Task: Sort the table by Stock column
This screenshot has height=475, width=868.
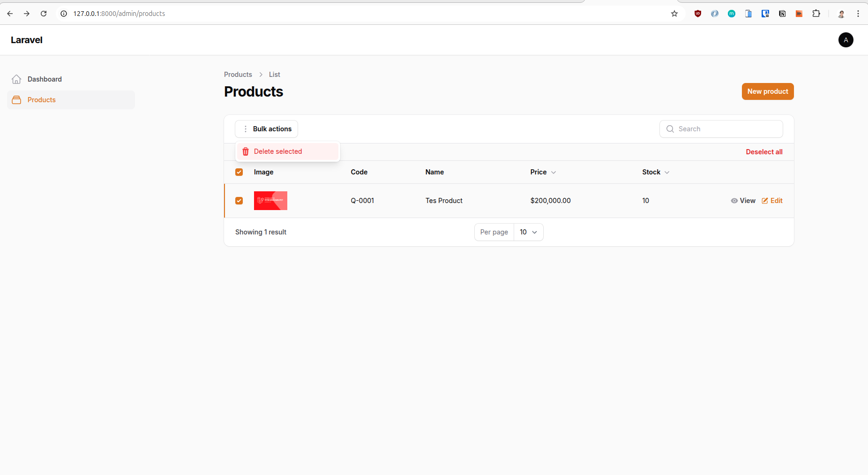Action: [x=654, y=172]
